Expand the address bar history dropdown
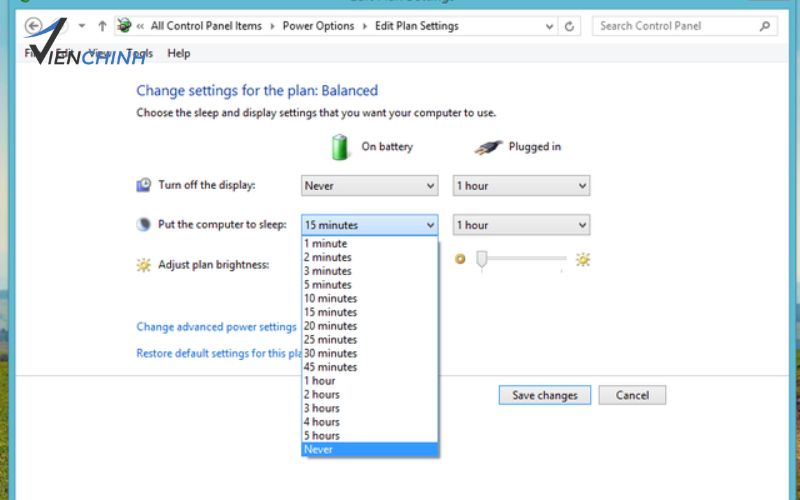 coord(549,27)
